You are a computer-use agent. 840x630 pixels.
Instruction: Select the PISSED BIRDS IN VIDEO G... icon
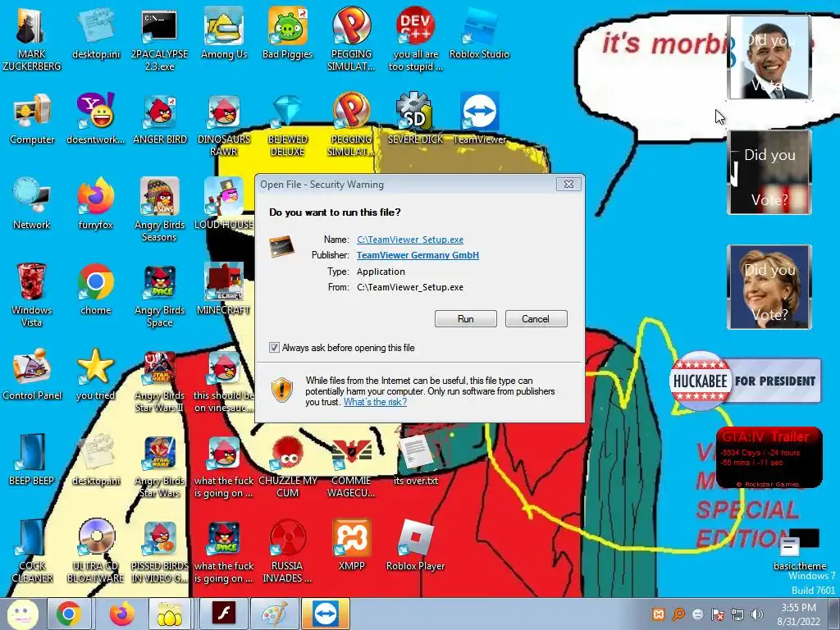[x=159, y=550]
